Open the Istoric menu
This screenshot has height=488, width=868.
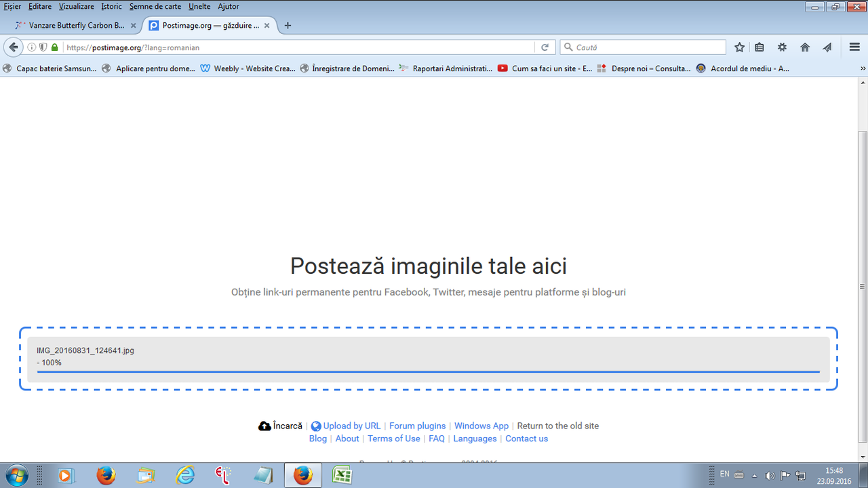pyautogui.click(x=112, y=6)
